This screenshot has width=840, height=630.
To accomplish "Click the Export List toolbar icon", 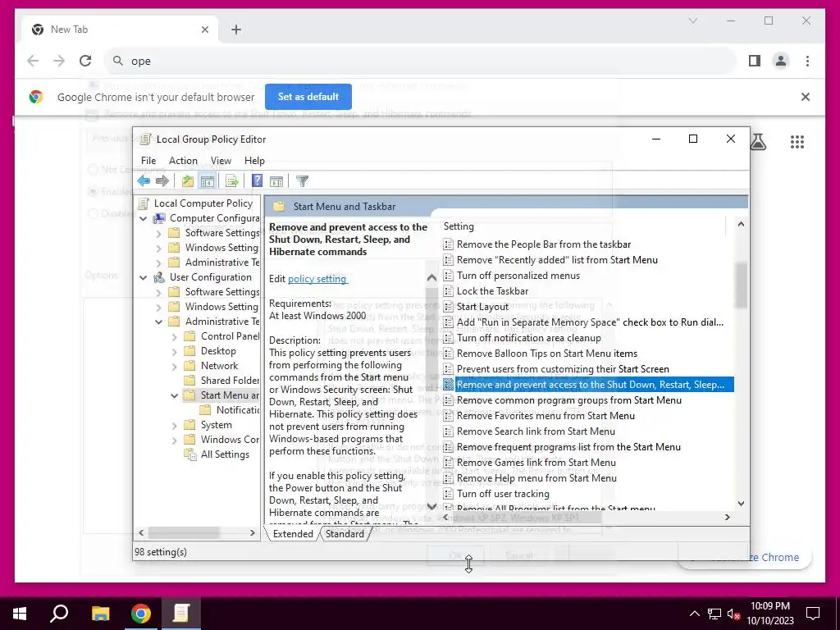I will point(232,181).
